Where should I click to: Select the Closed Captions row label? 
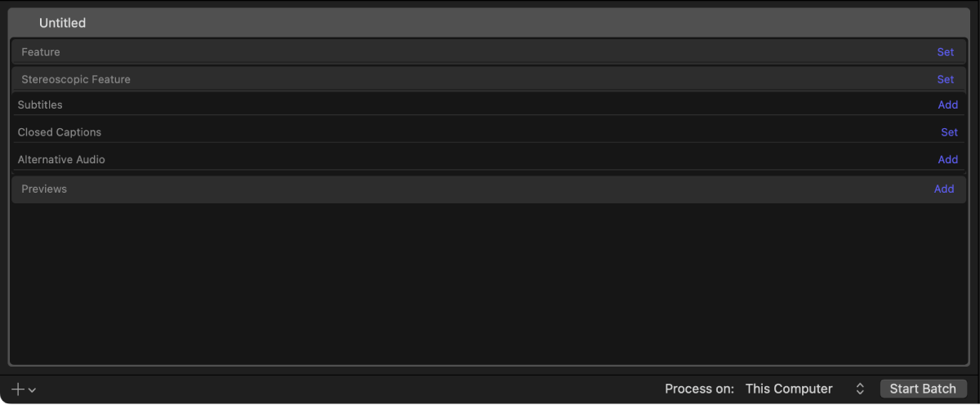[x=60, y=132]
